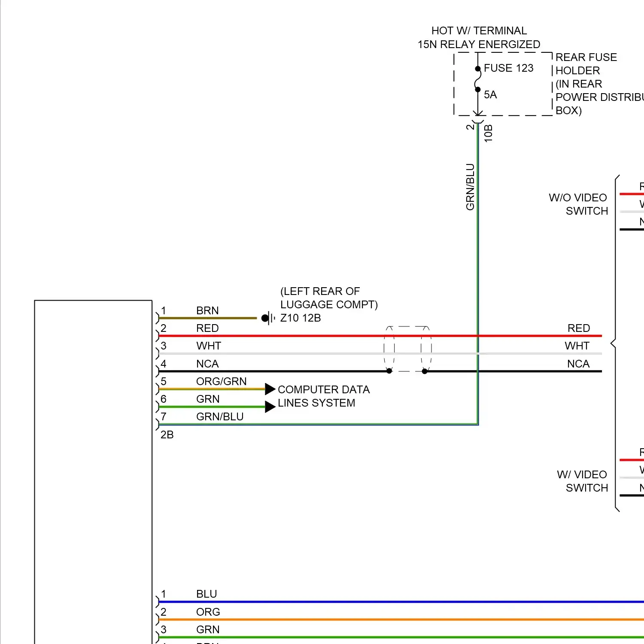Click the 'FUSE 123' label
Viewport: 644px width, 644px height.
[x=508, y=68]
